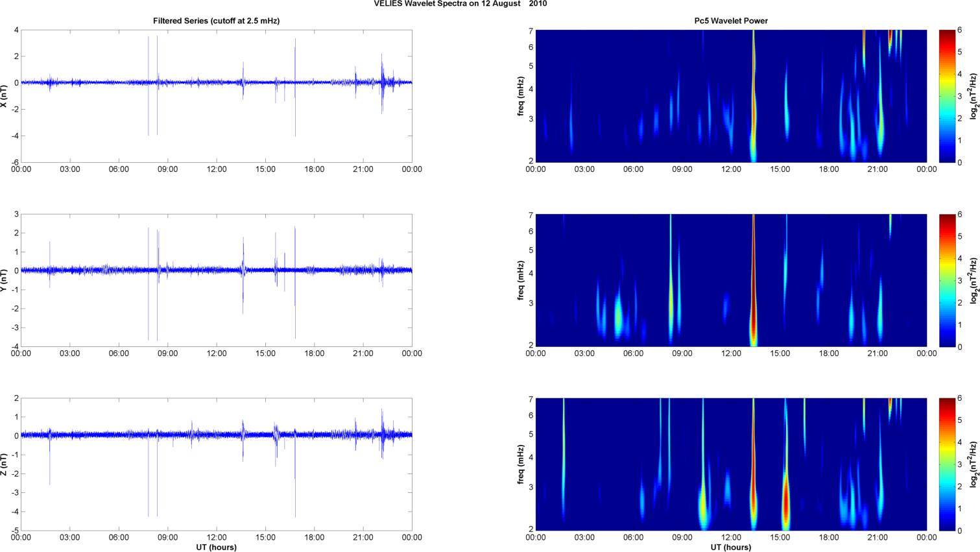The width and height of the screenshot is (980, 552).
Task: Select the top X-component wavelet spectrogram
Action: pyautogui.click(x=731, y=96)
